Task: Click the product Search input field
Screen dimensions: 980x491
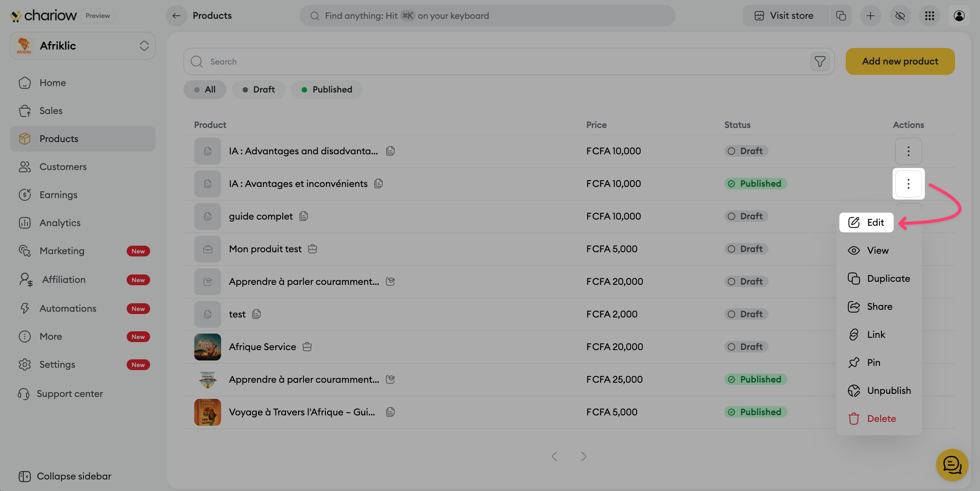Action: tap(499, 61)
